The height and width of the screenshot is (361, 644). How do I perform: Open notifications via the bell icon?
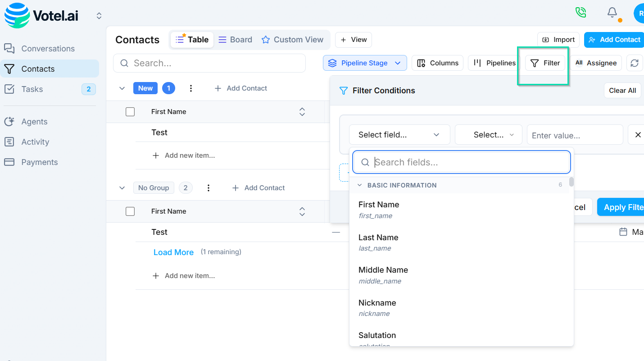[x=612, y=13]
